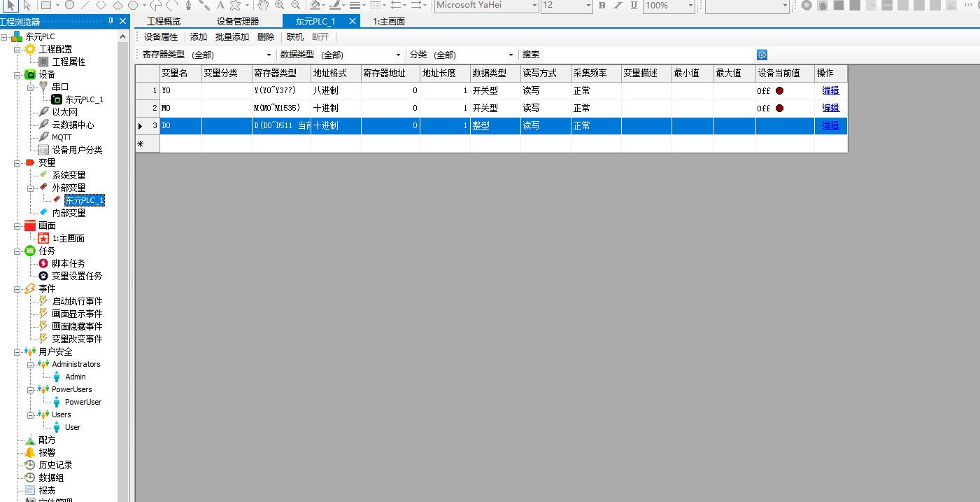980x502 pixels.
Task: Select the arrow pointer tool
Action: point(10,5)
